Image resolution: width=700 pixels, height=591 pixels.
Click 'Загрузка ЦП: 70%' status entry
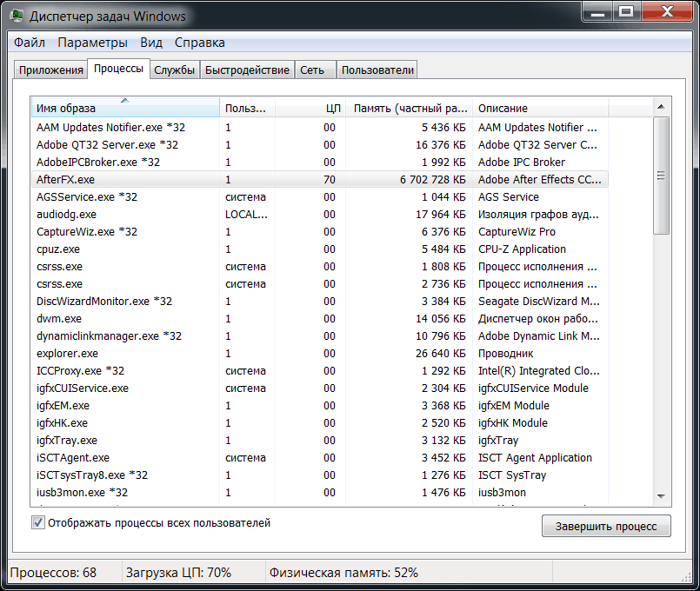(x=178, y=572)
